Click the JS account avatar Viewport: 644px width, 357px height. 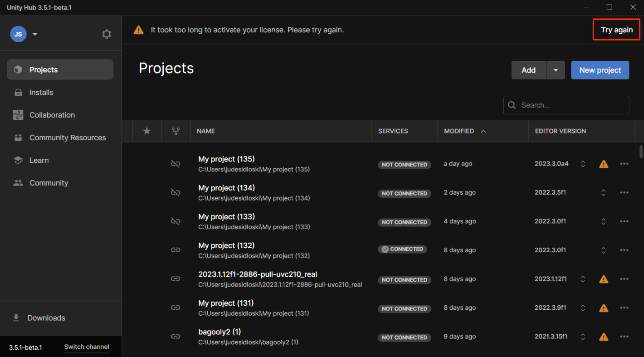coord(18,34)
